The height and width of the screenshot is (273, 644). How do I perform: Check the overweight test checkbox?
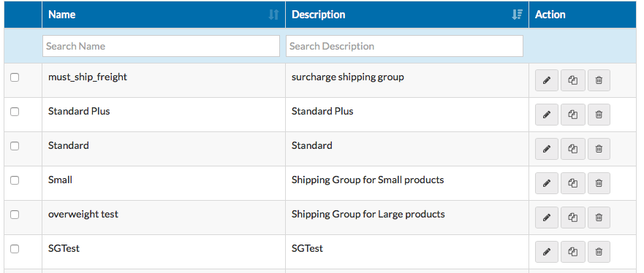(15, 215)
